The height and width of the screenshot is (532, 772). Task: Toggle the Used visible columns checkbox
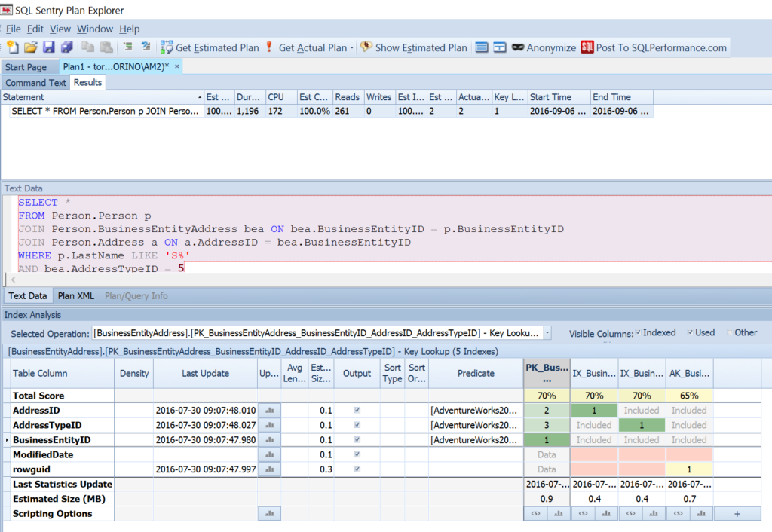[x=691, y=332]
